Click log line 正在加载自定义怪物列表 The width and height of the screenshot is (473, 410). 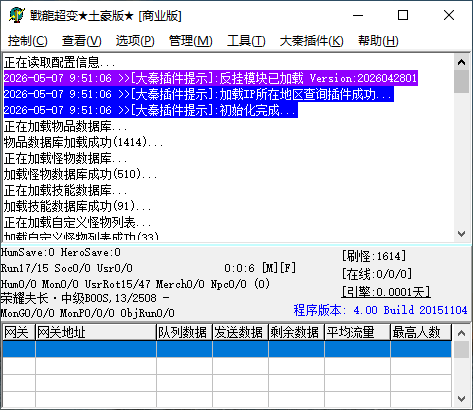click(77, 222)
